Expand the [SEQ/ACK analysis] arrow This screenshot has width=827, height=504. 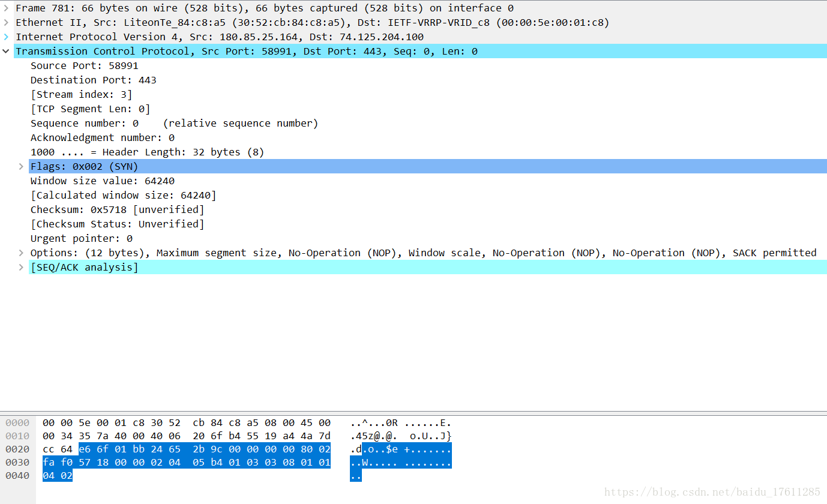(22, 268)
